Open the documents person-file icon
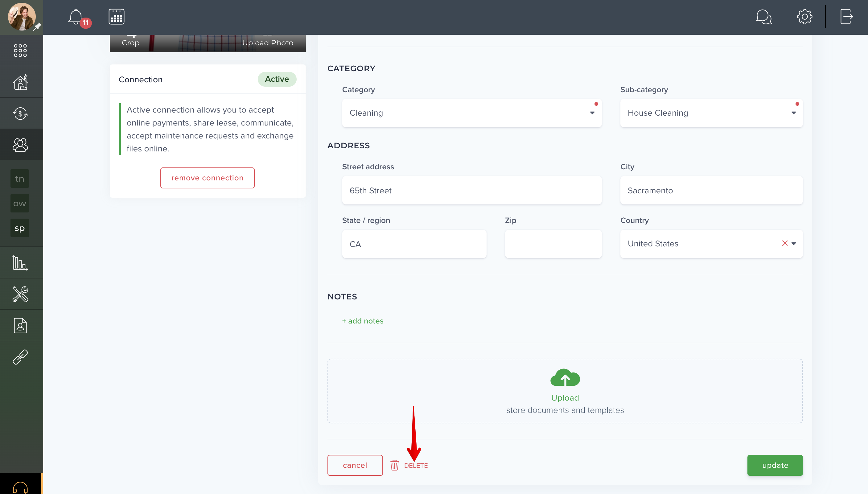The height and width of the screenshot is (494, 868). click(20, 326)
